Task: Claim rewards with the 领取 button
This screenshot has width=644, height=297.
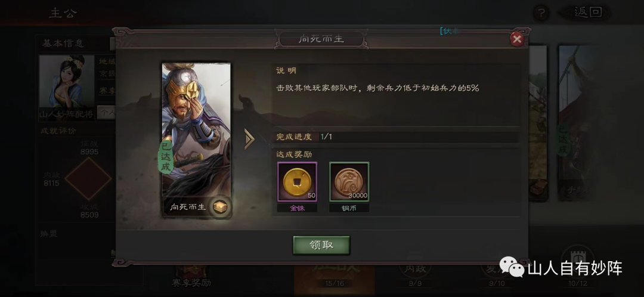Action: tap(321, 245)
